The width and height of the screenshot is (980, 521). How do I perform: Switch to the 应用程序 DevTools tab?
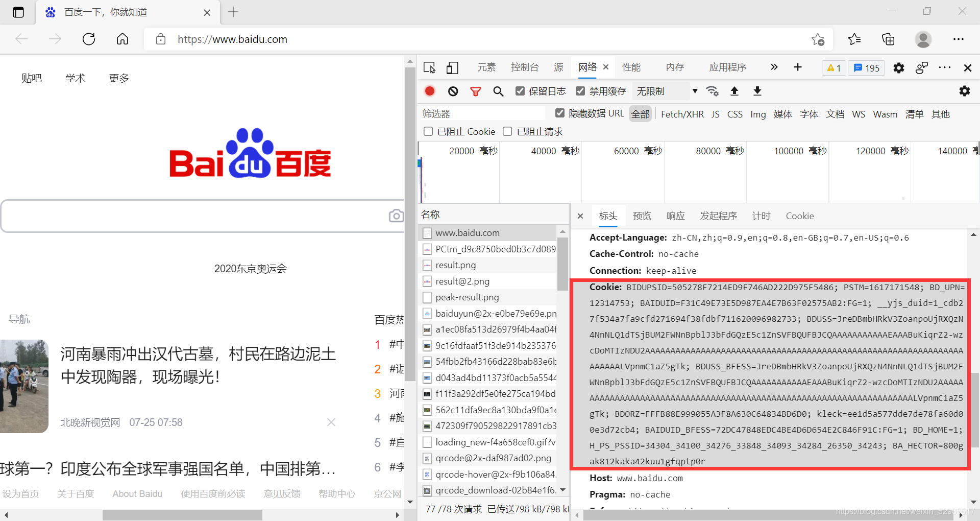[x=727, y=67]
